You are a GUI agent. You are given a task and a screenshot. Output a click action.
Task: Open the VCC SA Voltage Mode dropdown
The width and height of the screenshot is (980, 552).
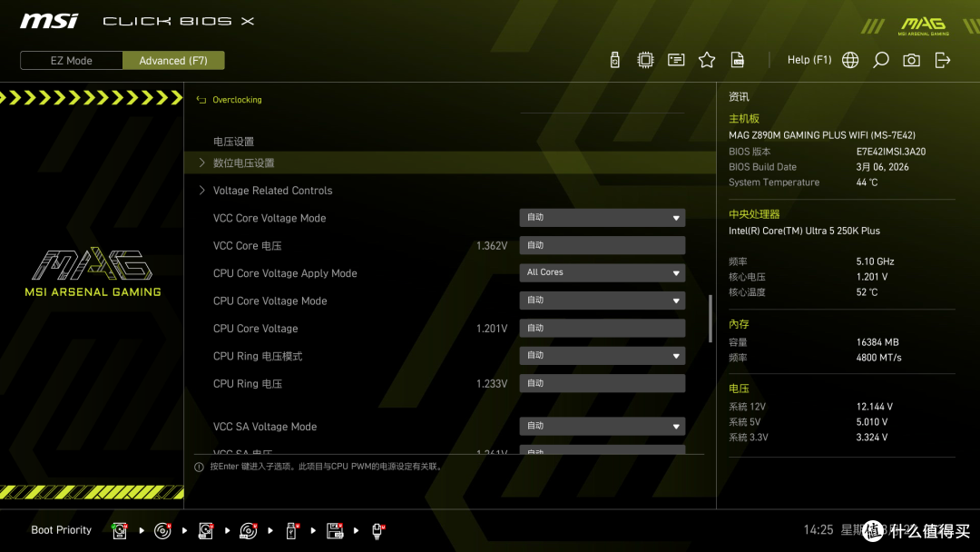(602, 427)
